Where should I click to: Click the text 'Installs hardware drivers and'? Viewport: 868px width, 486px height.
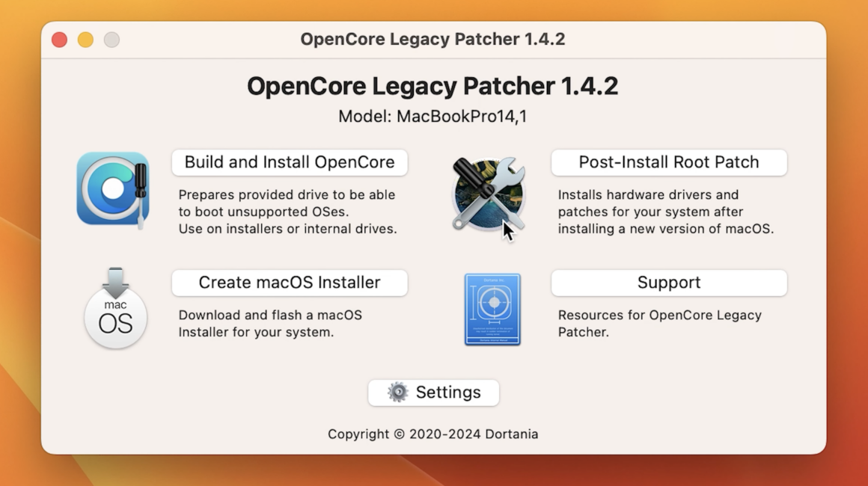coord(648,194)
